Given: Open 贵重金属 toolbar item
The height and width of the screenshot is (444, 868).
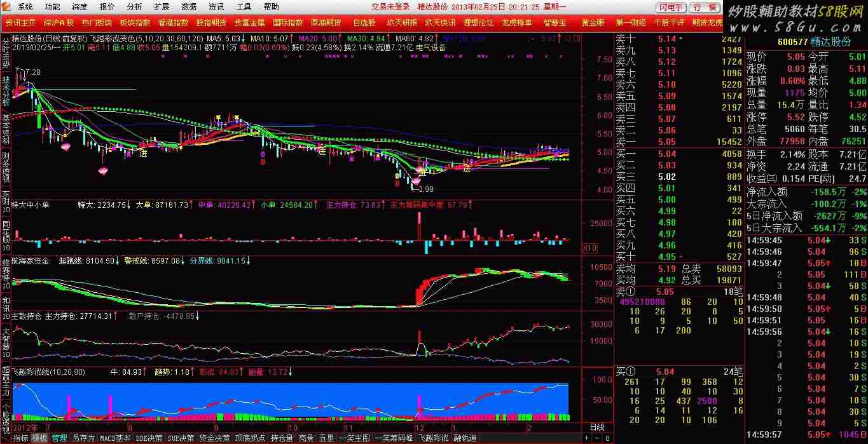Looking at the screenshot, I should coord(249,22).
